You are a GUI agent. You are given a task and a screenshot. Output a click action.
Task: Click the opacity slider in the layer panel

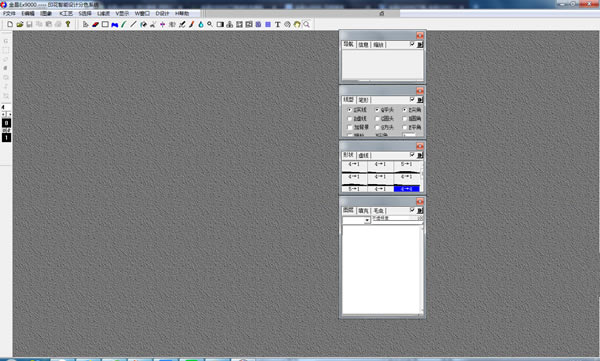pos(397,218)
